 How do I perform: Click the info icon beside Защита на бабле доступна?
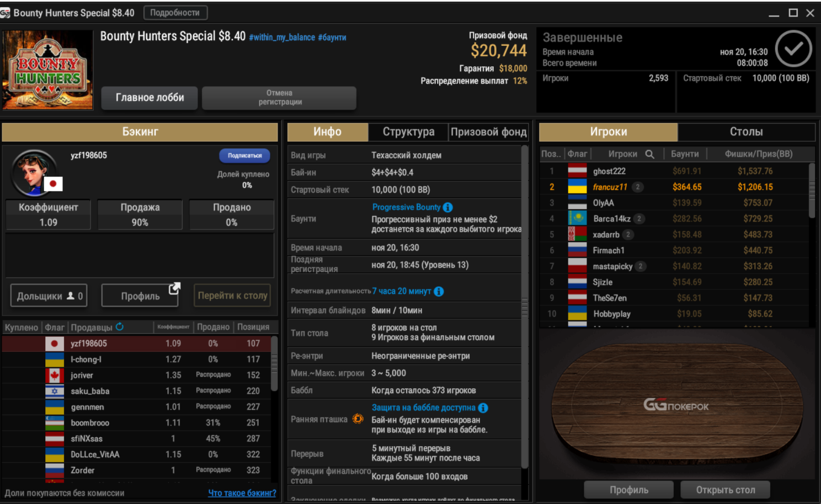483,408
